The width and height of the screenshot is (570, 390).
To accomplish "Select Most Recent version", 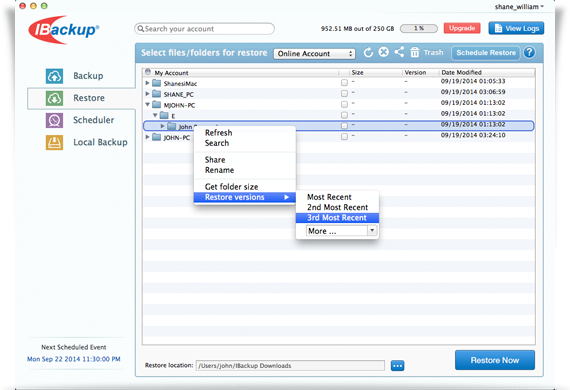I will click(x=329, y=197).
